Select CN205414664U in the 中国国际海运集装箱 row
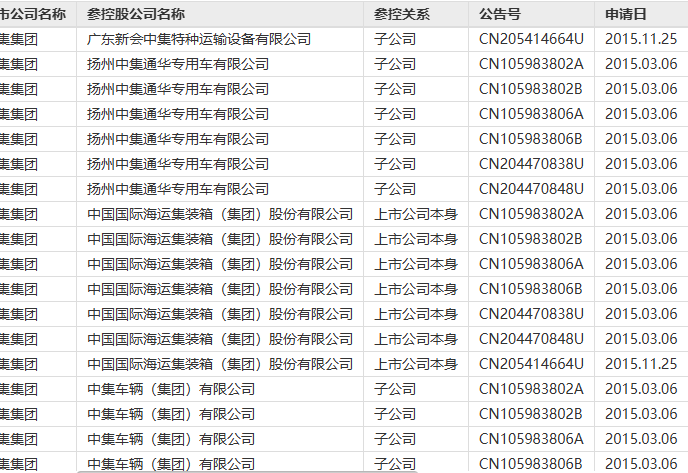 pos(531,364)
